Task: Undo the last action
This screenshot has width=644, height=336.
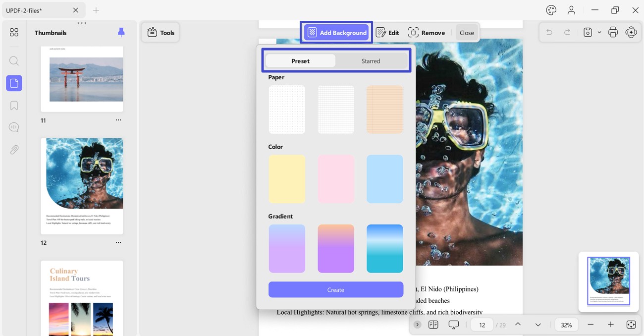Action: pyautogui.click(x=549, y=32)
